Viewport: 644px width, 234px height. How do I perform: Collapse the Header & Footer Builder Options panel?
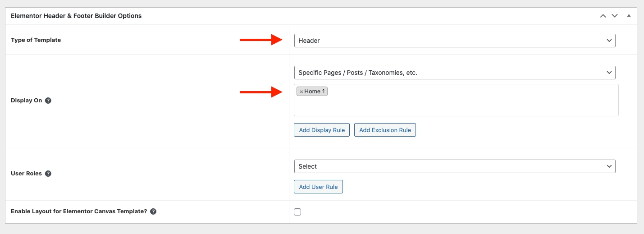click(x=629, y=16)
